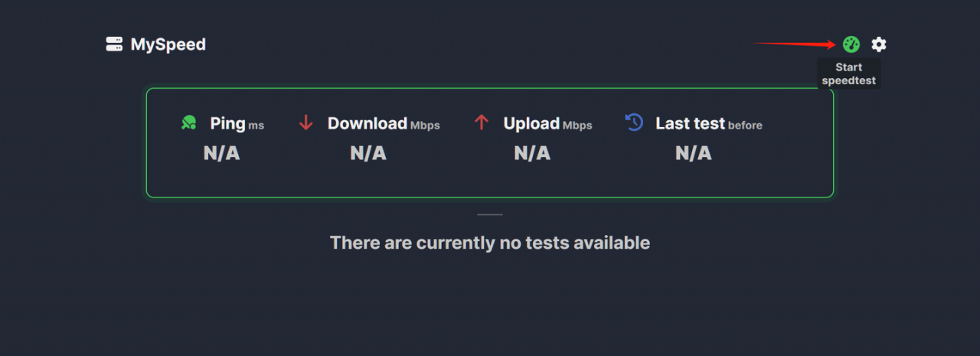Click the blue Last test history icon

(634, 122)
